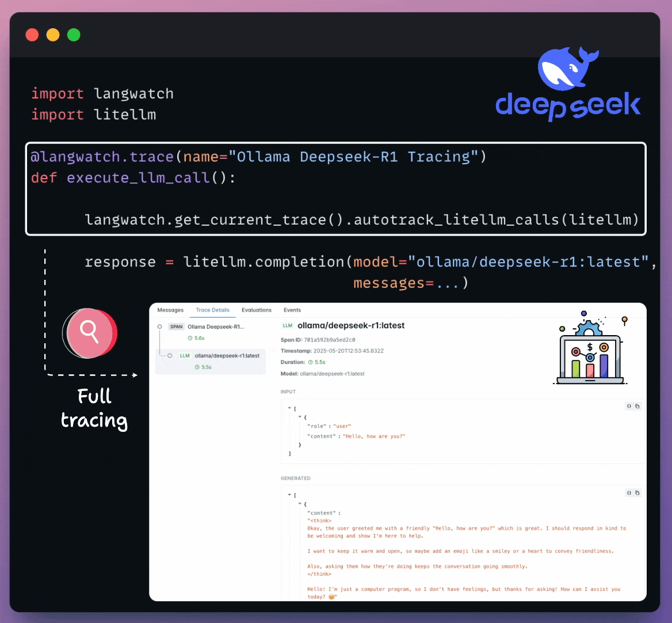Open the Messages tab
The image size is (672, 623).
(x=170, y=310)
